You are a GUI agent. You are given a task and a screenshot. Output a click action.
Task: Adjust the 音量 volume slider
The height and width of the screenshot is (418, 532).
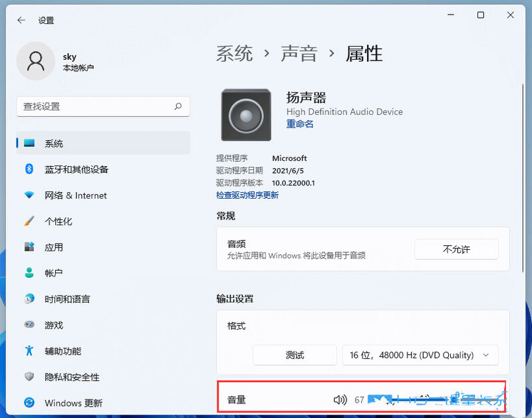click(432, 400)
